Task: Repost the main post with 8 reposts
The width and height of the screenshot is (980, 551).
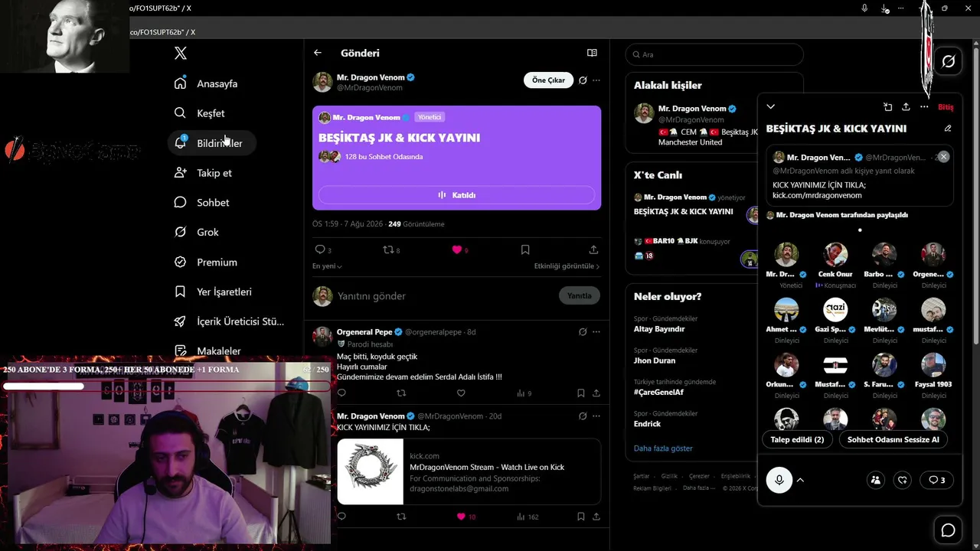Action: tap(388, 249)
